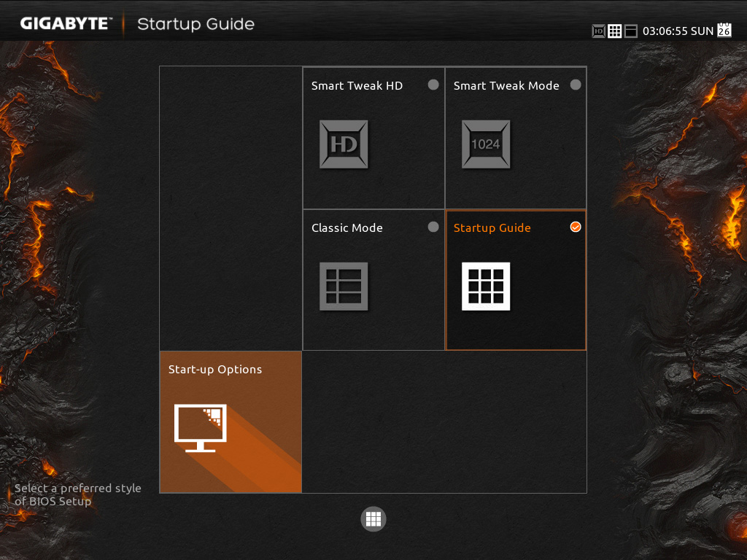Click the Smart Tweak HD label
This screenshot has width=747, height=560.
tap(357, 86)
